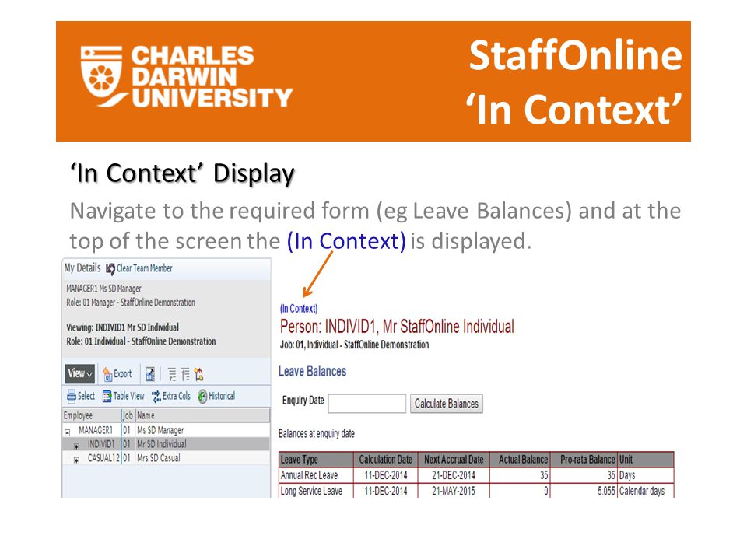
Task: Click 'MANAGER1 Ms SD Manager' text in details panel
Action: (x=103, y=289)
